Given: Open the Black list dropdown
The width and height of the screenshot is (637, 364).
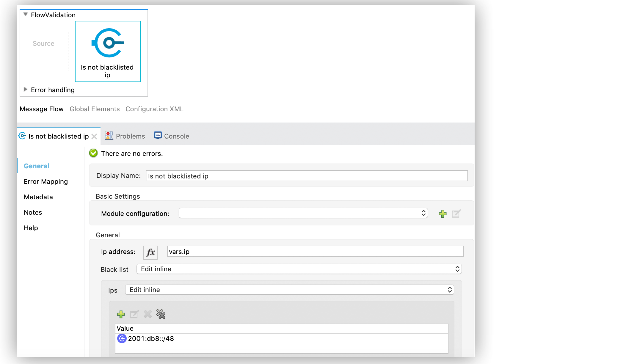Looking at the screenshot, I should point(299,269).
